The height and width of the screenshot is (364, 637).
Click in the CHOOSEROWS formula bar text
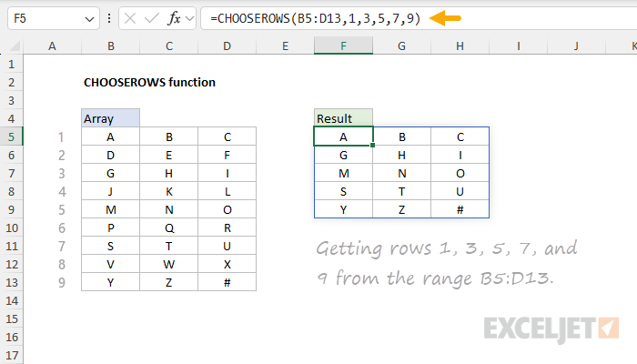point(315,18)
